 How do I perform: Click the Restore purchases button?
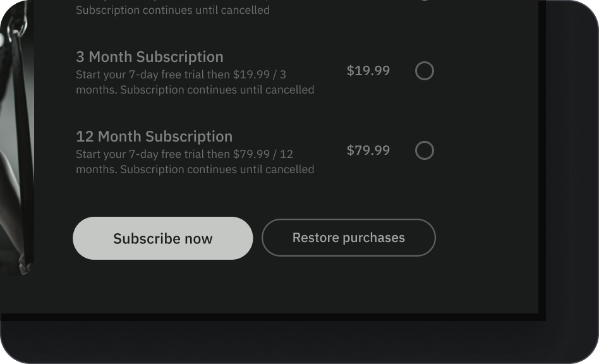pos(349,238)
